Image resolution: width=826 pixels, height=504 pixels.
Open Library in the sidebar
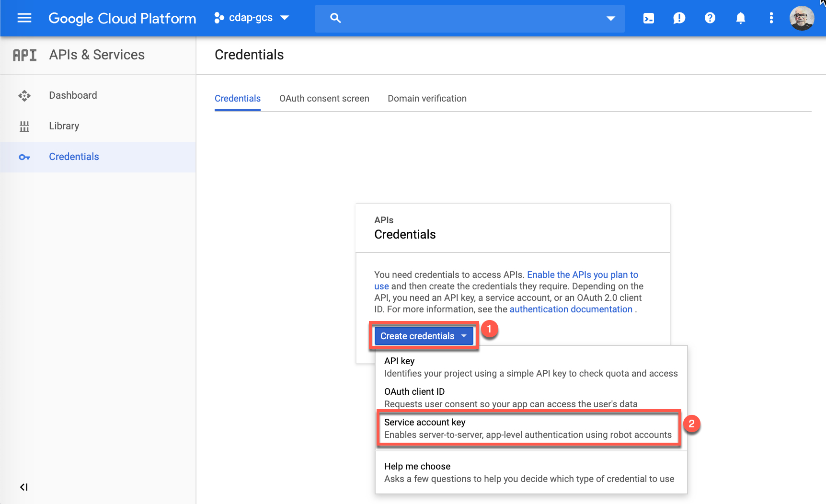[98, 126]
